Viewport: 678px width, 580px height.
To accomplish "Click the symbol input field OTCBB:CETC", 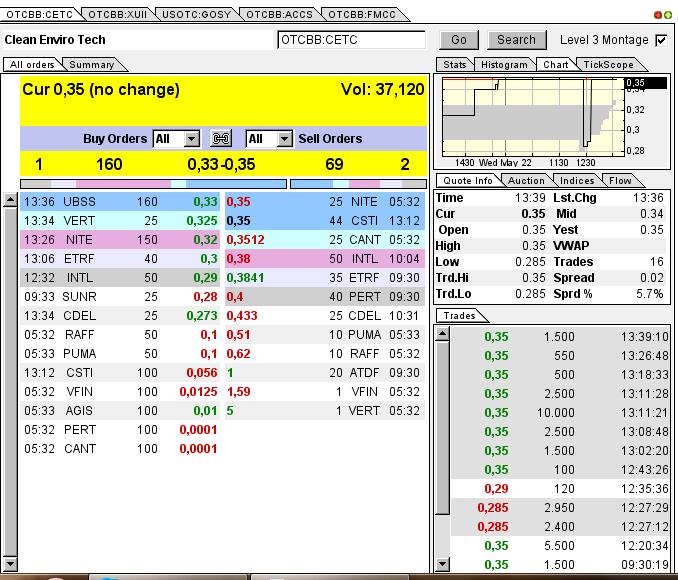I will pyautogui.click(x=352, y=40).
